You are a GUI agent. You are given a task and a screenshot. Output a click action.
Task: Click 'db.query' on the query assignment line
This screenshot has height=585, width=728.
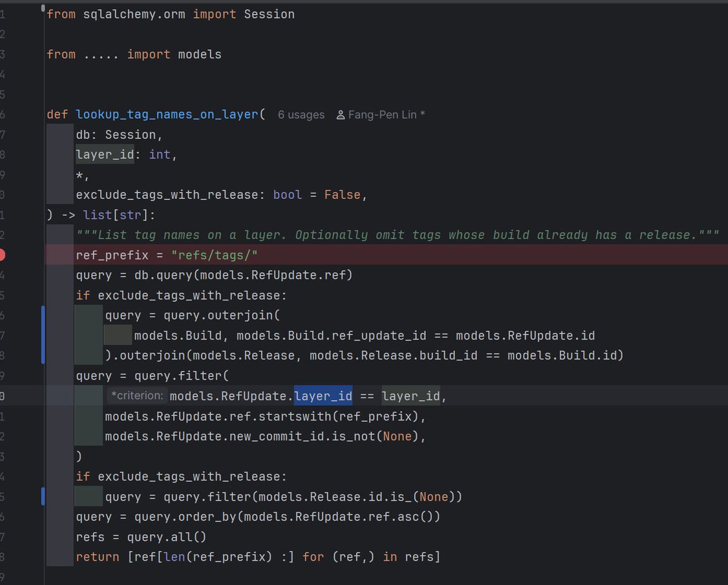163,275
